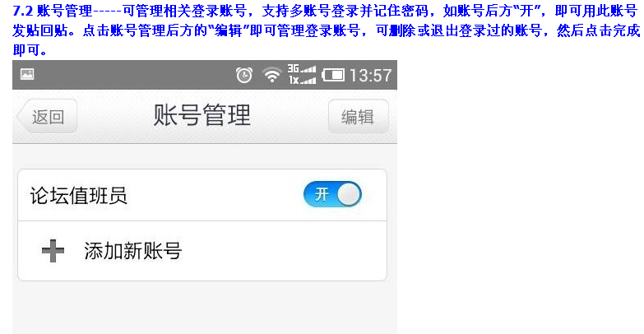This screenshot has width=644, height=334.
Task: Tap the alarm clock status icon
Action: (244, 75)
